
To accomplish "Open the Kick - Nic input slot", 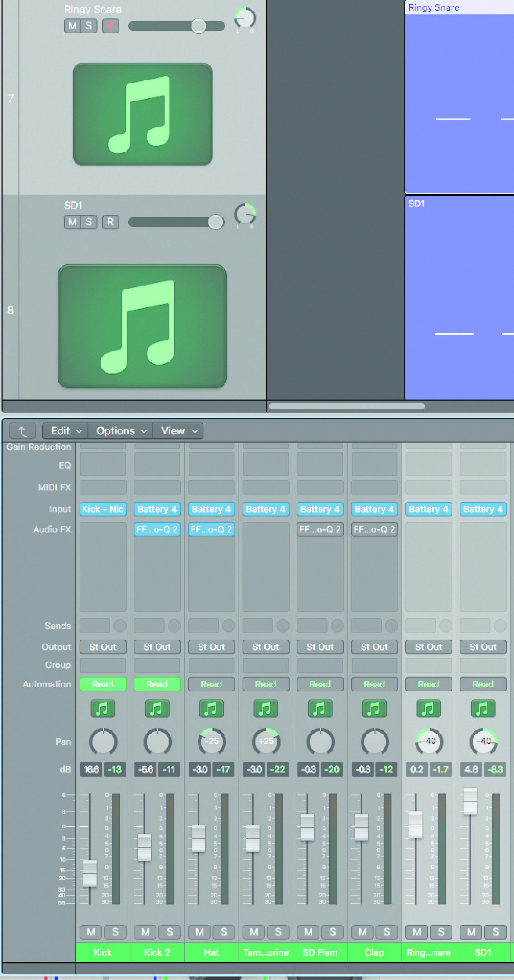I will 103,509.
